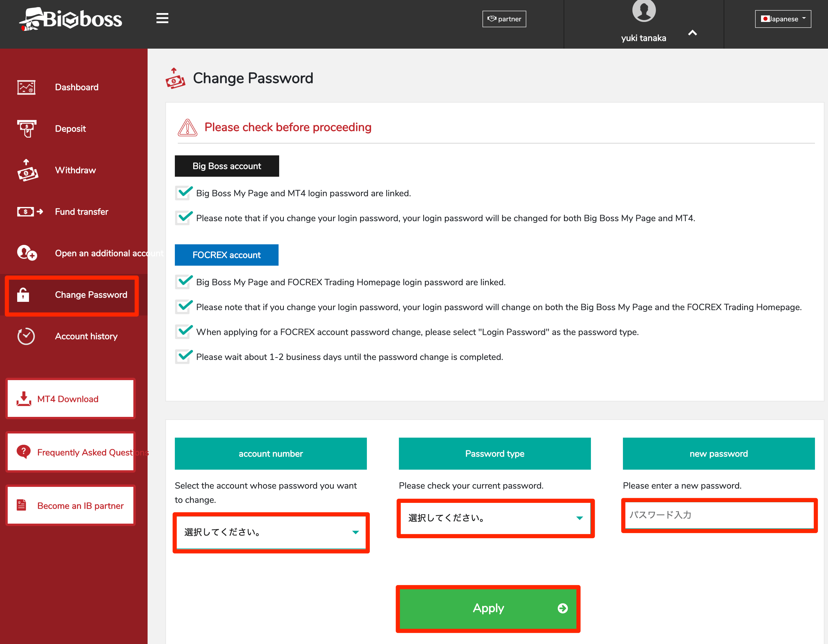Collapse the yuki tanaka user menu chevron
828x644 pixels.
point(692,33)
